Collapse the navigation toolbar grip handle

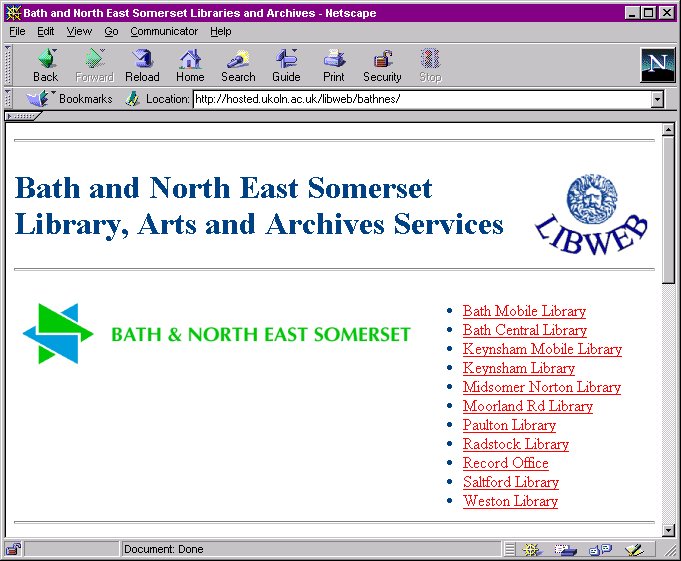[7, 65]
